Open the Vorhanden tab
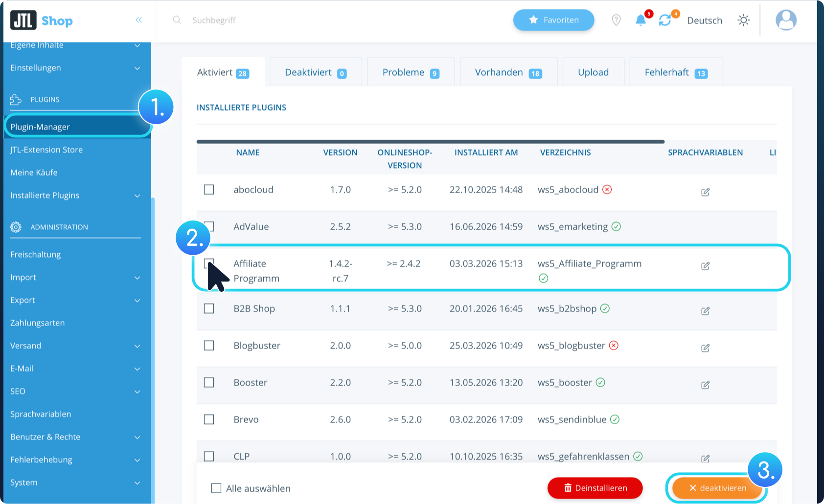This screenshot has height=504, width=824. [x=508, y=72]
